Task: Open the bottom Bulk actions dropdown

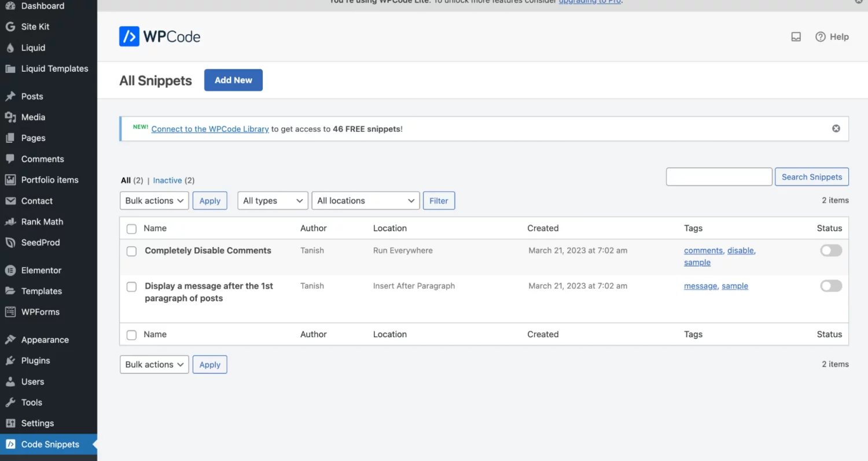Action: 155,364
